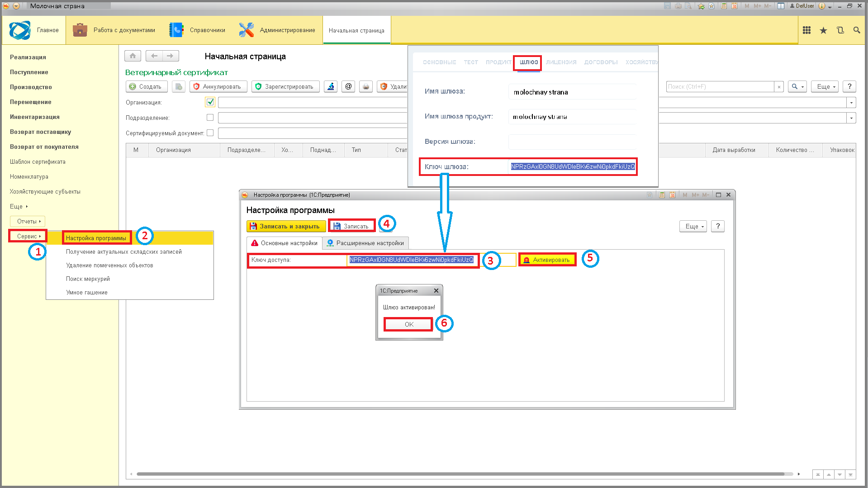This screenshot has width=868, height=488.
Task: Toggle the Сертифицируемый документ checkbox
Action: [x=210, y=133]
